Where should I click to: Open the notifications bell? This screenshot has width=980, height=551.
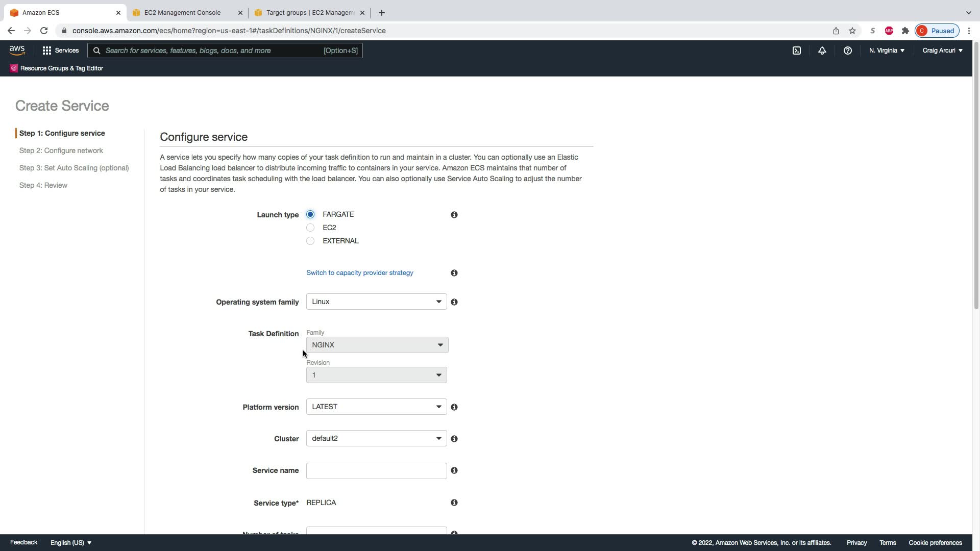tap(822, 51)
